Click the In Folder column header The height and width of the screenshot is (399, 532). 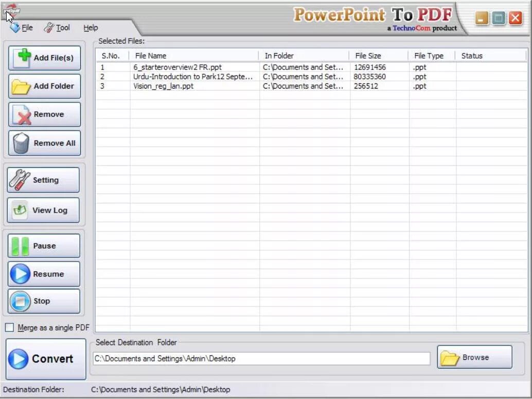tap(304, 56)
